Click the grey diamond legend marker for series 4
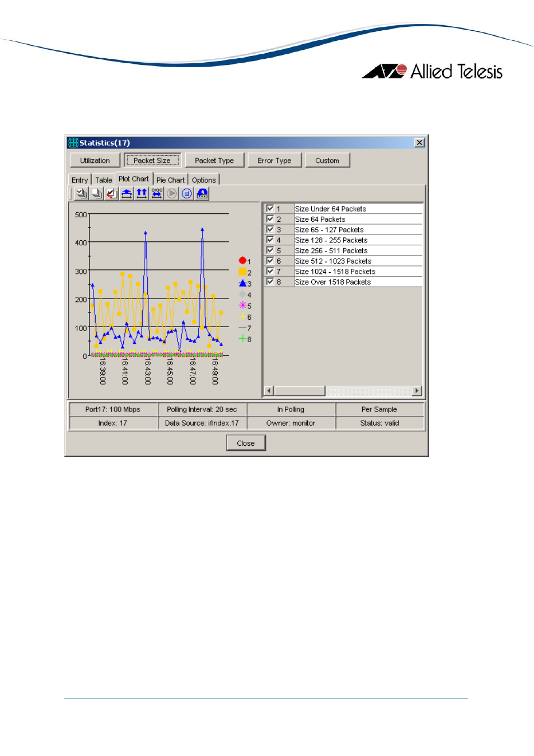This screenshot has width=534, height=756. 242,294
